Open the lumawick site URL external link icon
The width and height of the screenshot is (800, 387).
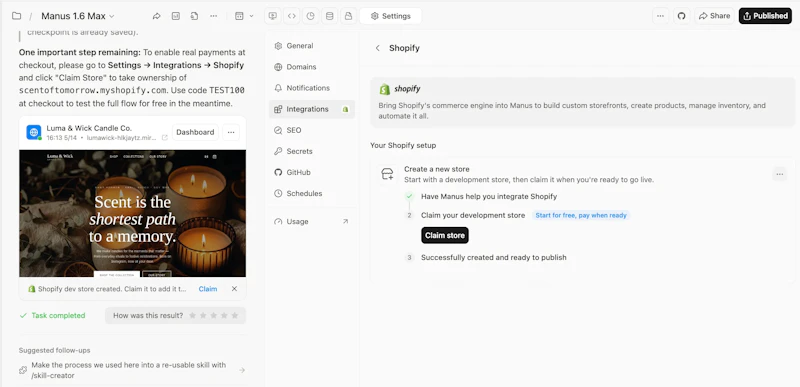164,138
